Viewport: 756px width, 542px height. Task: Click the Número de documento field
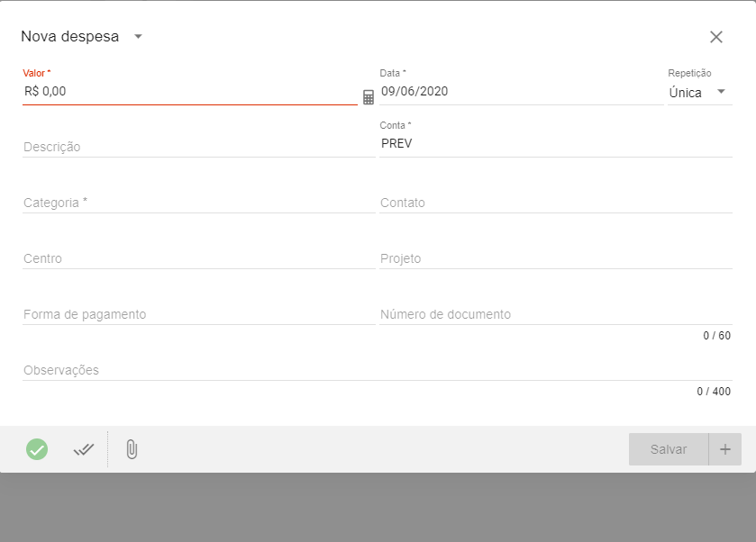[x=555, y=314]
